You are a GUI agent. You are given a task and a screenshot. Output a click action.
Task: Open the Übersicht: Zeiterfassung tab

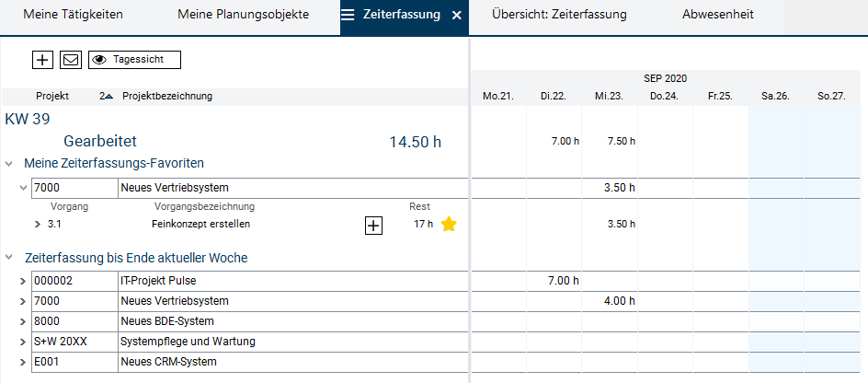point(559,16)
